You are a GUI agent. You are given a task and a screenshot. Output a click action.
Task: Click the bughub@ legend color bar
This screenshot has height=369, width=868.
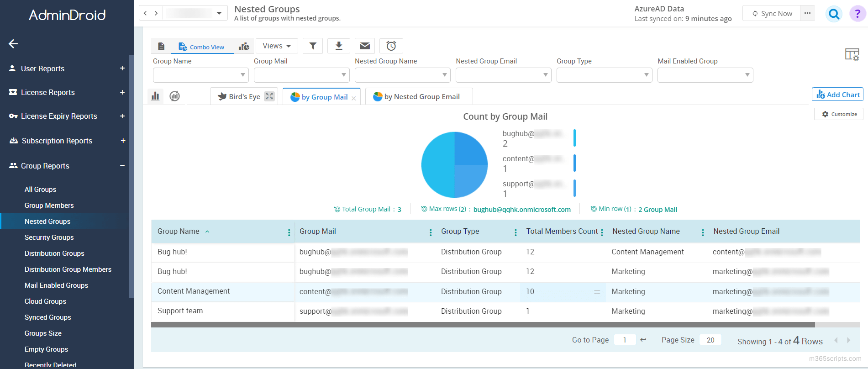pos(574,138)
